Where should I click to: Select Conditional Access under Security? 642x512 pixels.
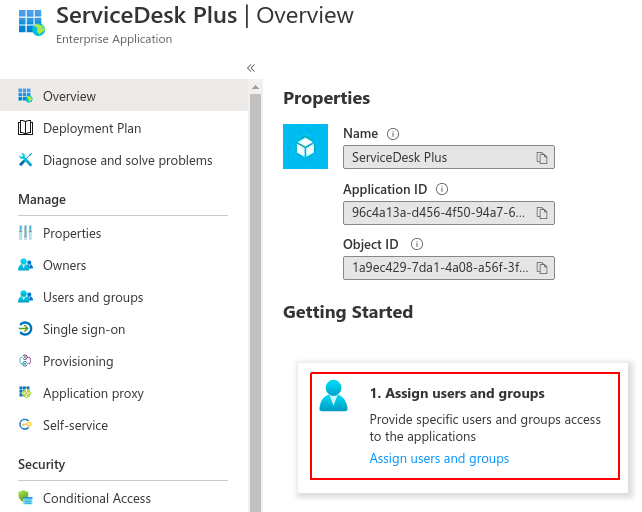97,498
